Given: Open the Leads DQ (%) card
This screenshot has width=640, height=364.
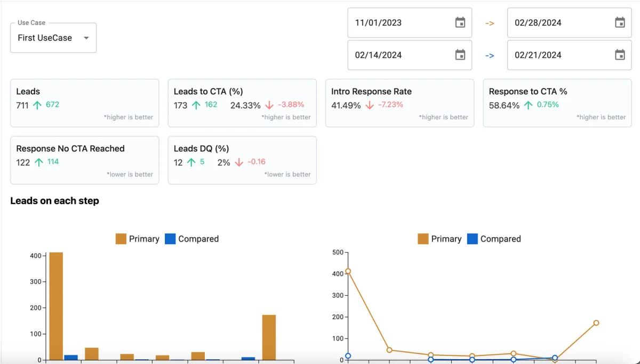Looking at the screenshot, I should tap(242, 160).
